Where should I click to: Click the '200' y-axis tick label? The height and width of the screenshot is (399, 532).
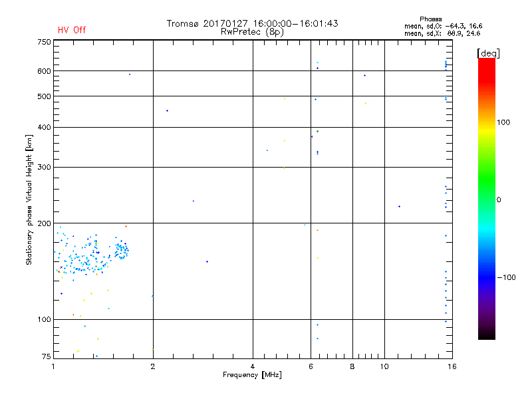click(x=44, y=223)
